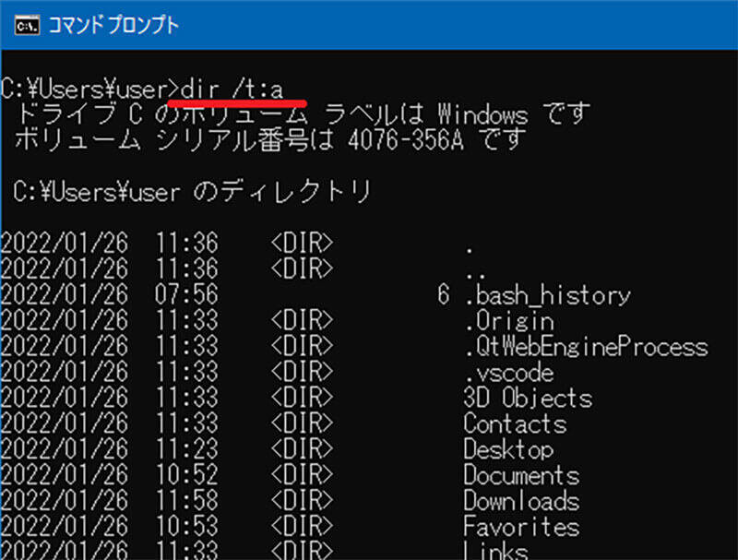Click the コマンド プロンプト title bar text
Viewport: 738px width, 560px height.
114,24
